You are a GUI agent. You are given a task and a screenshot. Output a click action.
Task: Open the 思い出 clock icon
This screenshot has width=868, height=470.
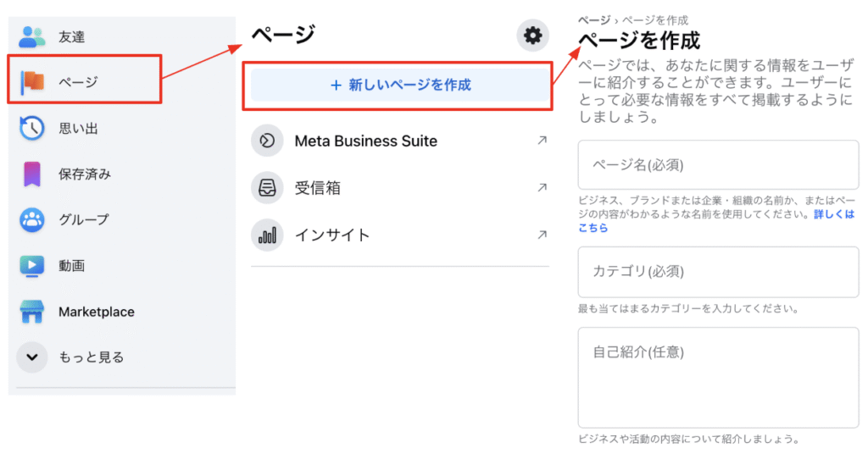32,128
